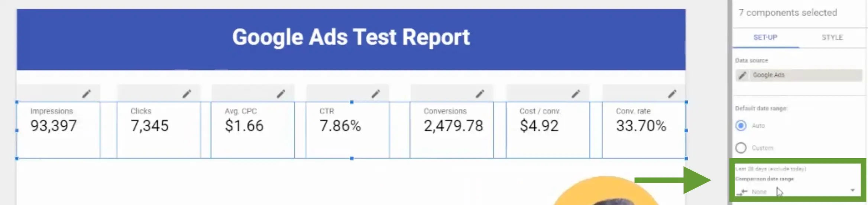
Task: Select the Custom date range radio button
Action: (741, 148)
